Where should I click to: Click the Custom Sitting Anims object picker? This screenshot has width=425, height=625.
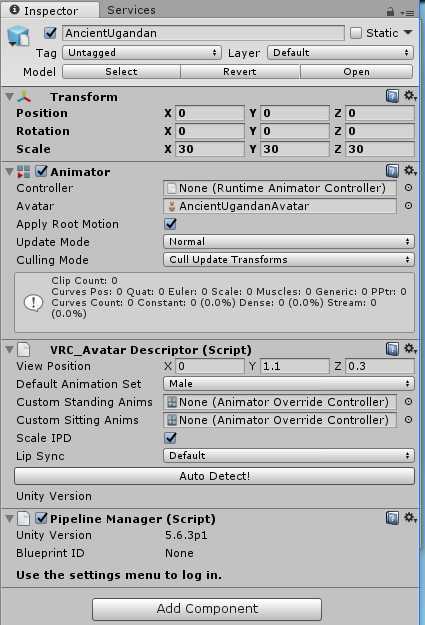point(408,420)
